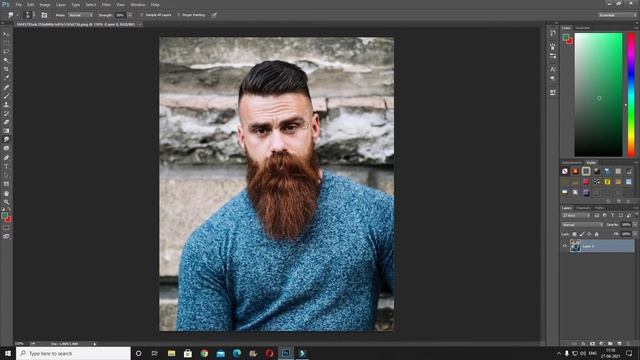
Task: Open the Filter menu
Action: 106,4
